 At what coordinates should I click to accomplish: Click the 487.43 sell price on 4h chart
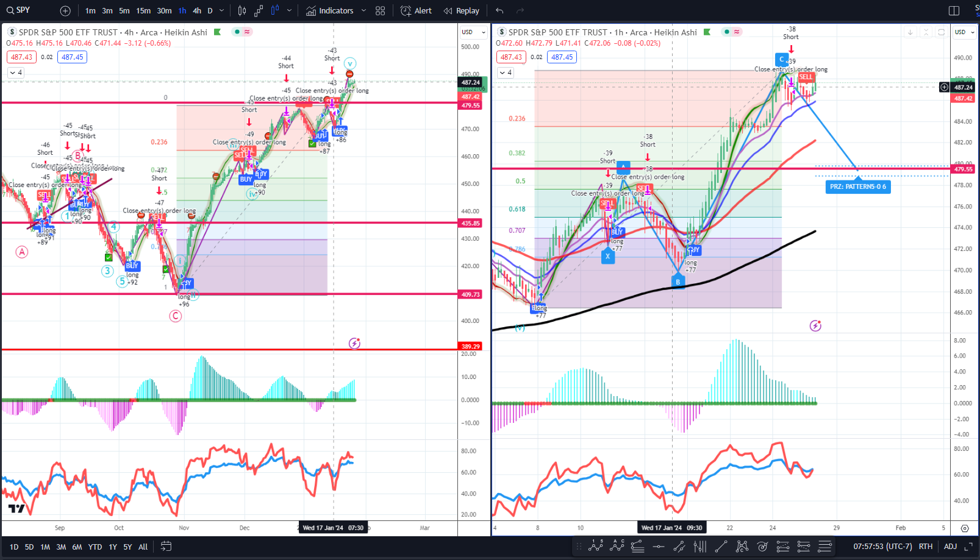pyautogui.click(x=21, y=57)
